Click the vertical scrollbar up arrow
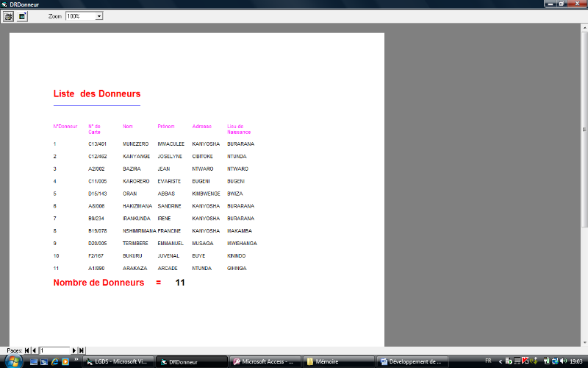Image resolution: width=588 pixels, height=368 pixels. point(584,27)
